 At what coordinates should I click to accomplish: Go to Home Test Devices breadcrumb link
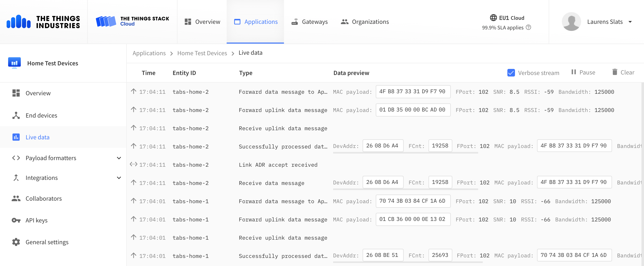tap(202, 53)
